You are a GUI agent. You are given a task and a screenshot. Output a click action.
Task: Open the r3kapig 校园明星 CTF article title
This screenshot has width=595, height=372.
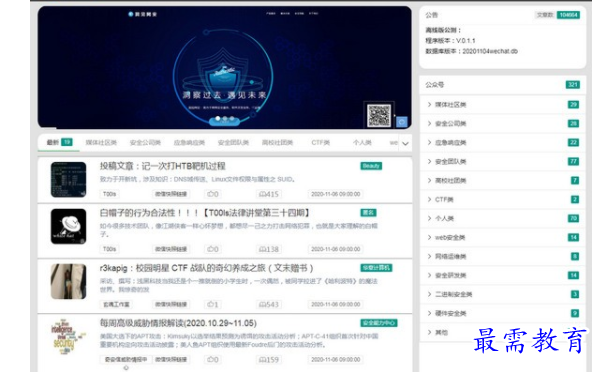click(206, 268)
